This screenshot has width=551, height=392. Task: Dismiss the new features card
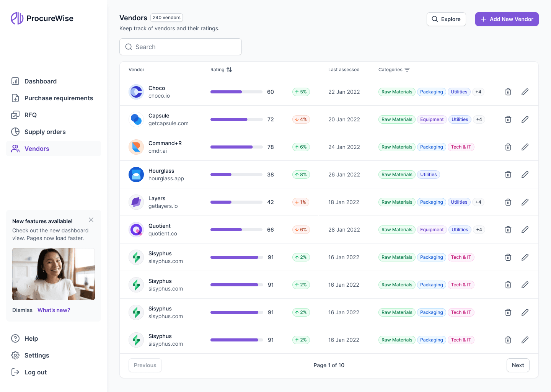click(x=22, y=310)
